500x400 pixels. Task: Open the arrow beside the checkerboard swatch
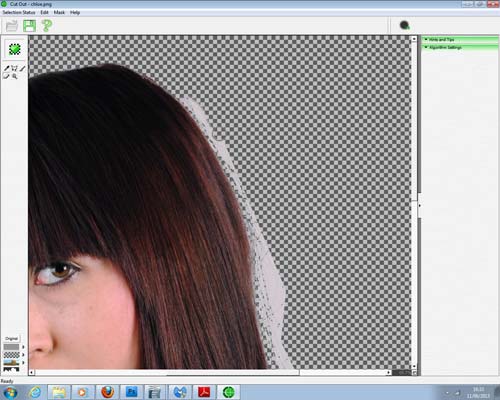(x=23, y=355)
